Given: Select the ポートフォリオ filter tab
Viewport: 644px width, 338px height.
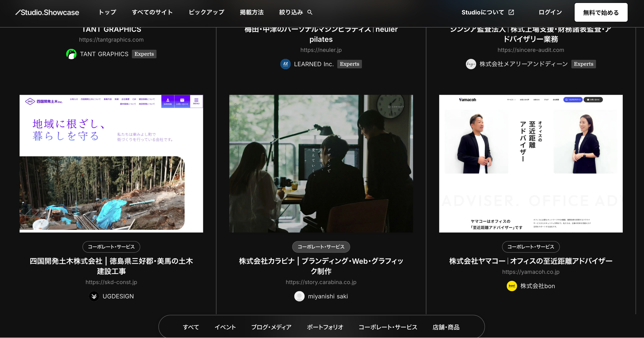Looking at the screenshot, I should pyautogui.click(x=325, y=327).
